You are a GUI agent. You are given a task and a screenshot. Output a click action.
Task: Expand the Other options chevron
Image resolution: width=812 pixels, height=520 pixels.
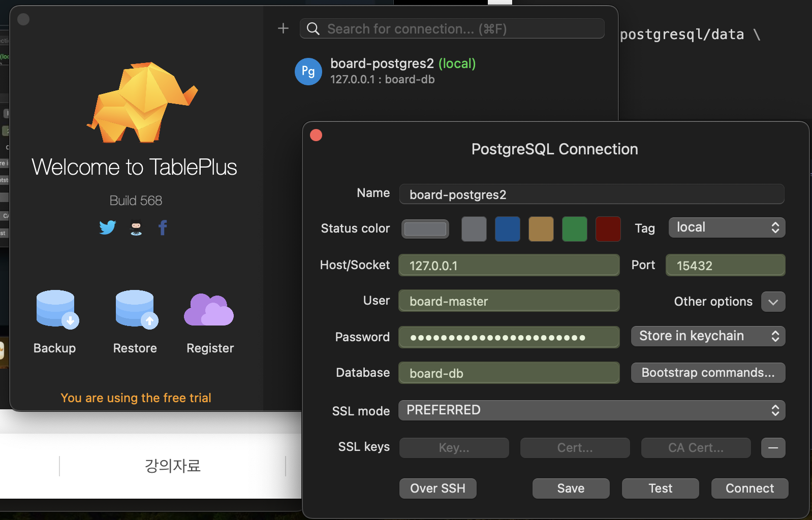coord(773,302)
